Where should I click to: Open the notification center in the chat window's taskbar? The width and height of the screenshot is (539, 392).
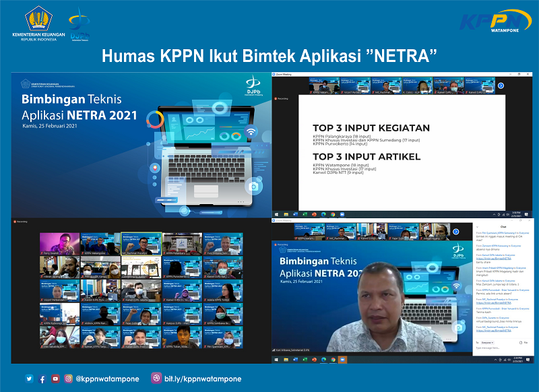click(528, 360)
